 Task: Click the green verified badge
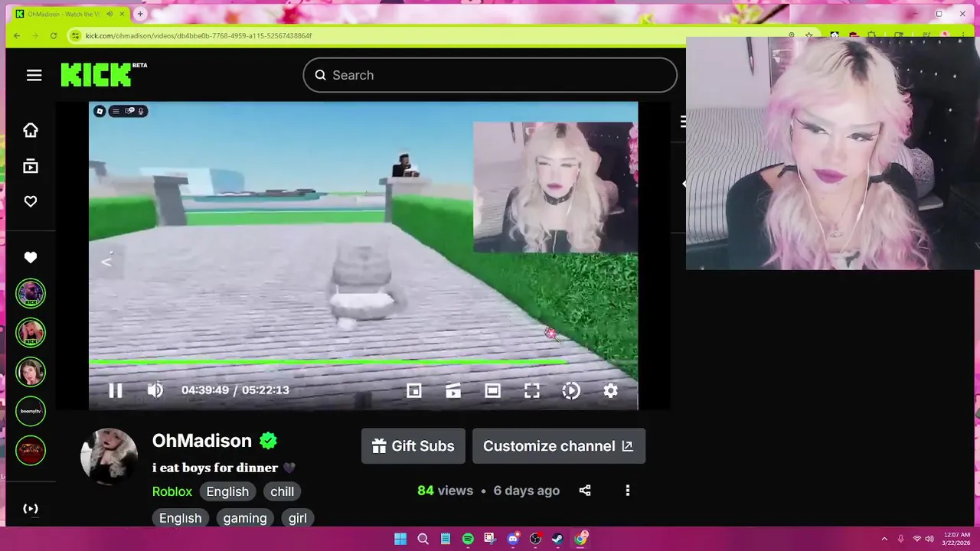(268, 441)
